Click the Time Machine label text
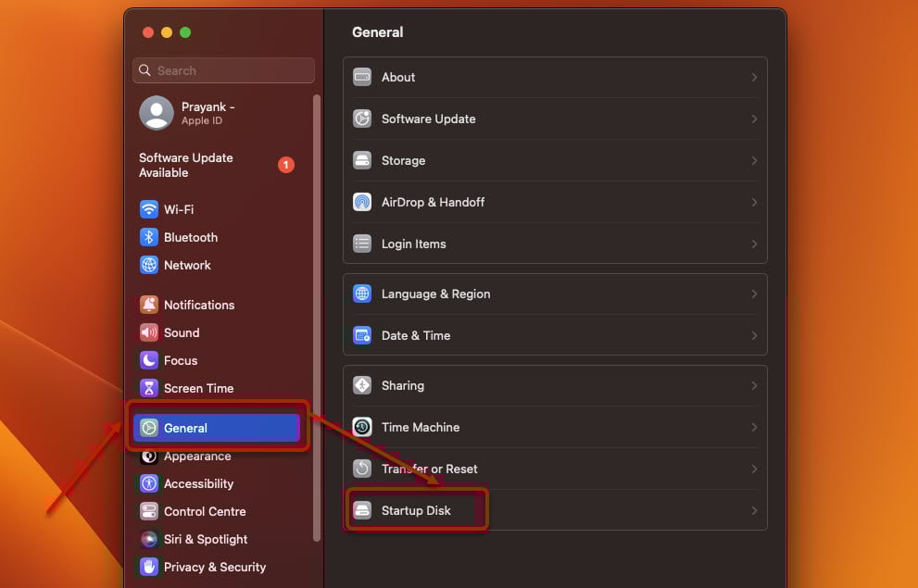918x588 pixels. point(421,427)
